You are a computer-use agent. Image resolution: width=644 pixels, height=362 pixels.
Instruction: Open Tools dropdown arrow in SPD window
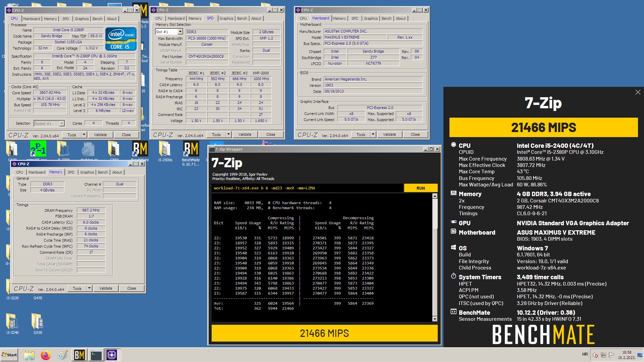coord(228,134)
